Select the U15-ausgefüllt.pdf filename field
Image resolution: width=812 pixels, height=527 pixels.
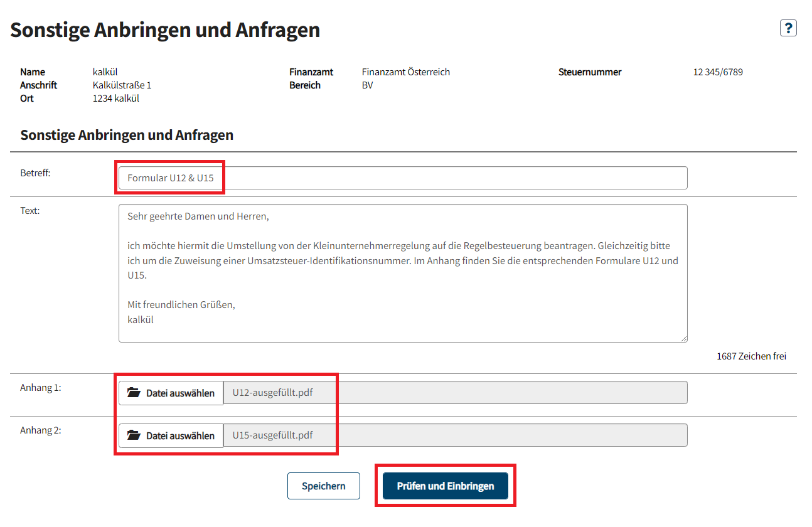[x=455, y=435]
